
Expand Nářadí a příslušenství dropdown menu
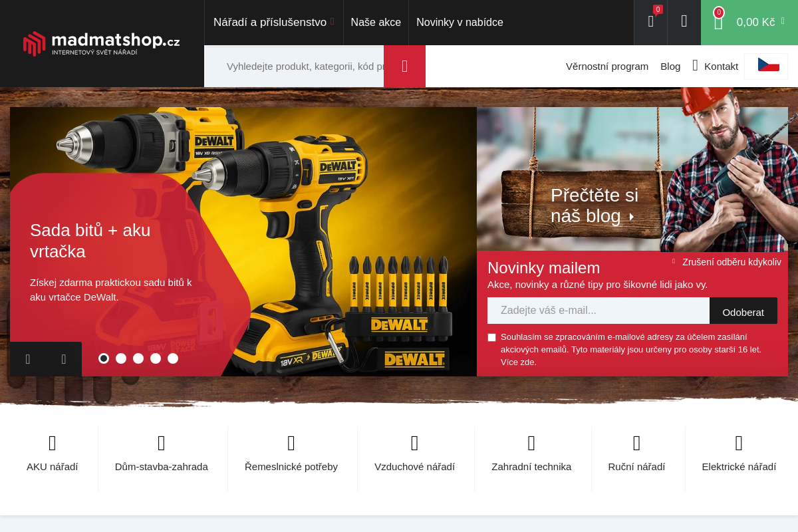coord(274,22)
